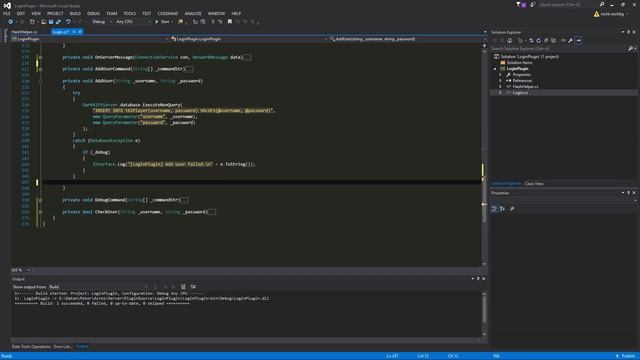Viewport: 640px width, 360px height.
Task: Click the Open File folder icon
Action: click(x=43, y=22)
